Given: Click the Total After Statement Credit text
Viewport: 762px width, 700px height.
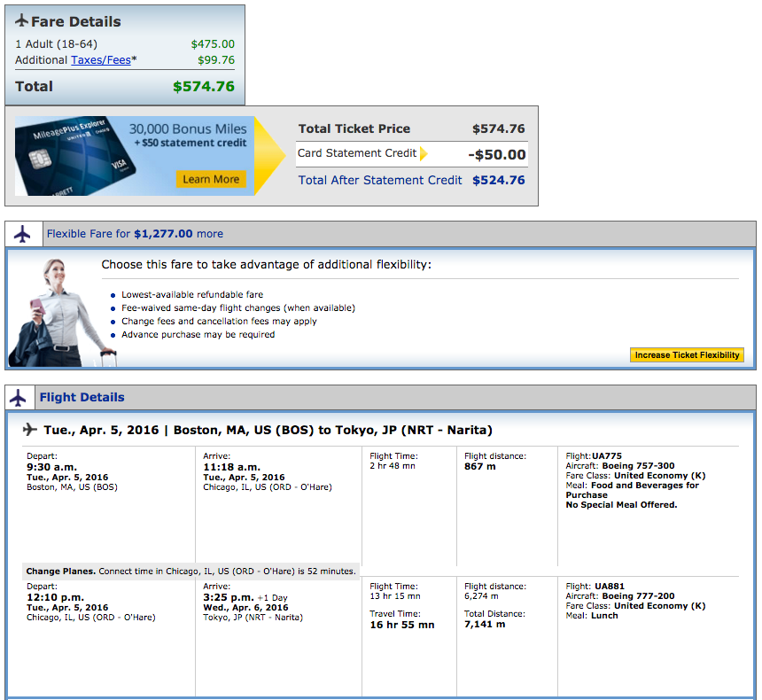Looking at the screenshot, I should click(380, 180).
